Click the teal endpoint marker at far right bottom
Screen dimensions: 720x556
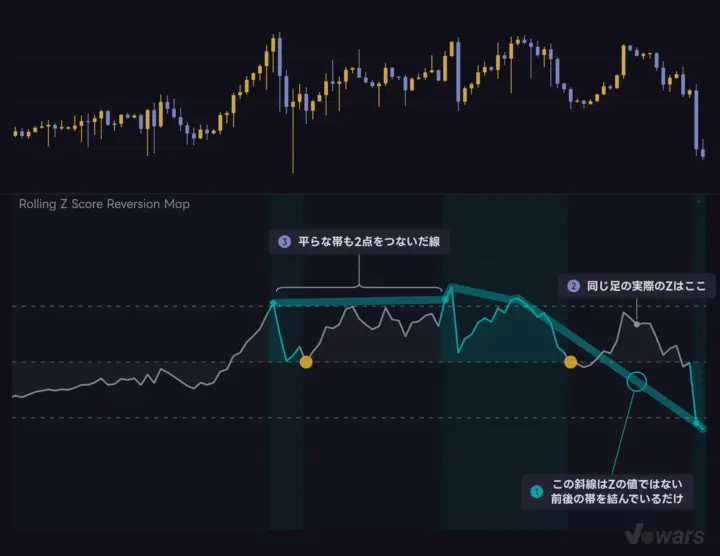coord(697,422)
